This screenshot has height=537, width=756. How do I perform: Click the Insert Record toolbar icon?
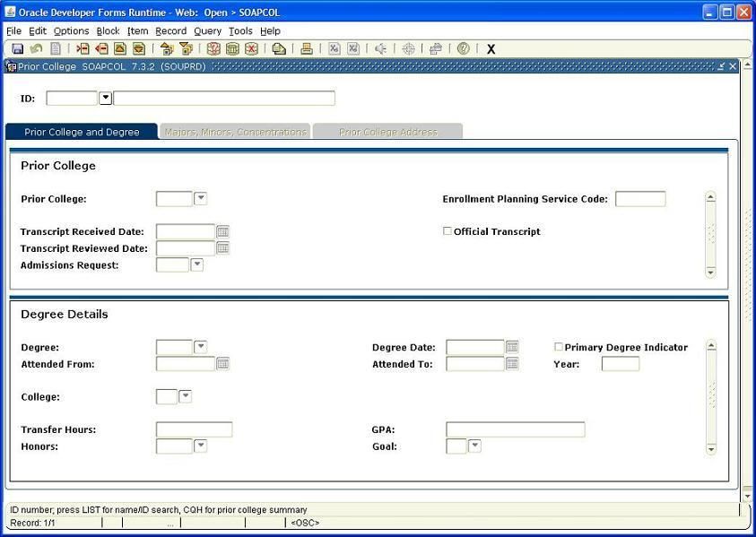pos(83,48)
